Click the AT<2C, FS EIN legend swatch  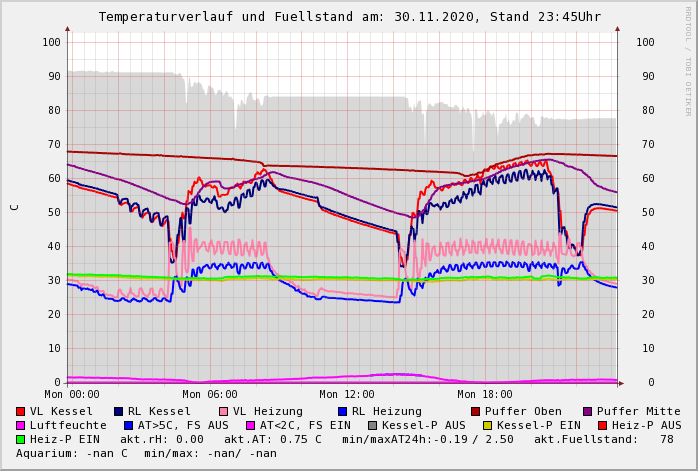pyautogui.click(x=251, y=425)
